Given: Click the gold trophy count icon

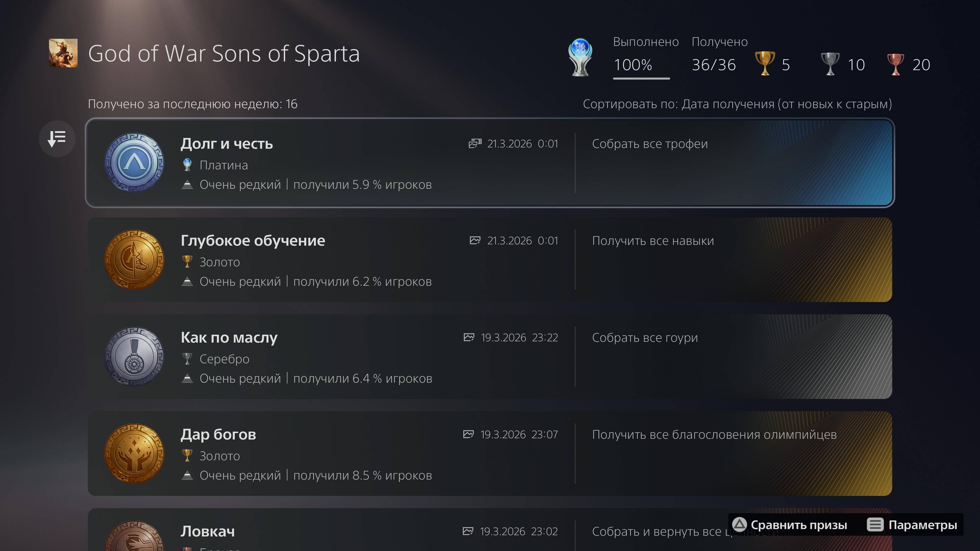Looking at the screenshot, I should [x=765, y=64].
